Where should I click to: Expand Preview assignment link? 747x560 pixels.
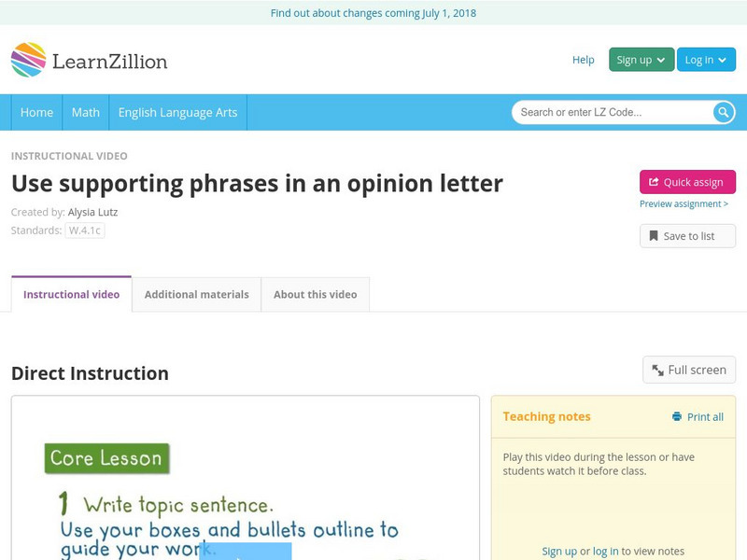pos(684,203)
